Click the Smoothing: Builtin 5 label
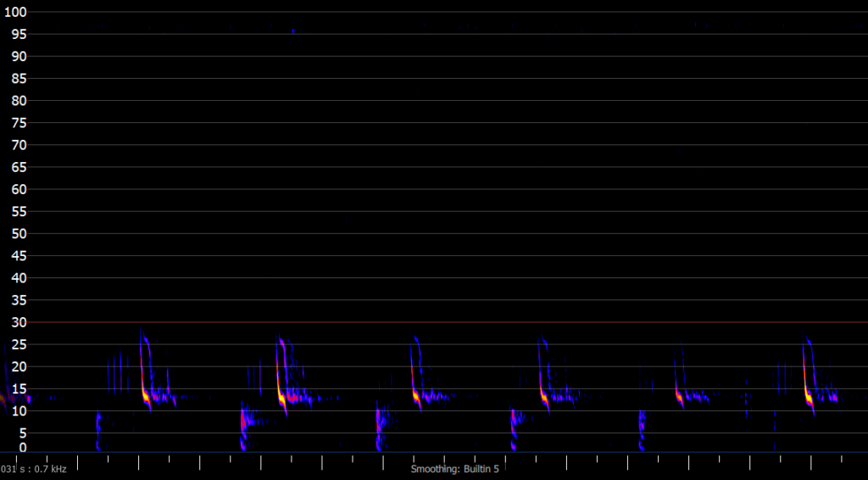Image resolution: width=868 pixels, height=480 pixels. coord(454,469)
